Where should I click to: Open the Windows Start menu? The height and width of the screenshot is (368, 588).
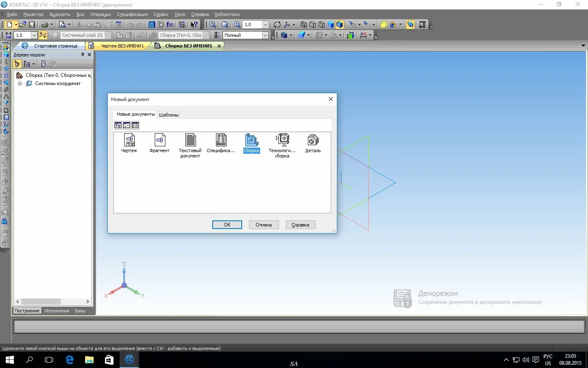[9, 360]
